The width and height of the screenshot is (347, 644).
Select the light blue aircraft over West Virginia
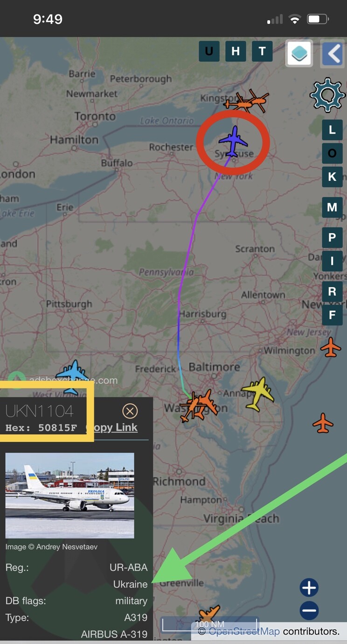(72, 376)
